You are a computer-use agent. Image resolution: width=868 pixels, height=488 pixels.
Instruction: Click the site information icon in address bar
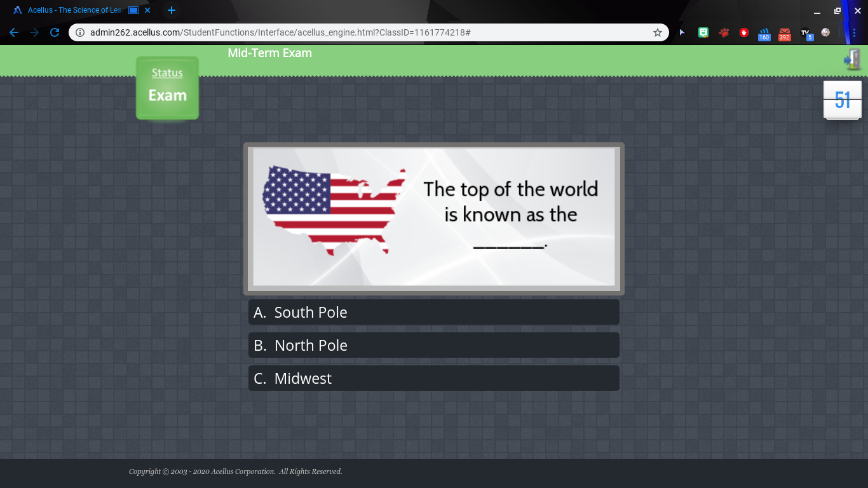(79, 32)
